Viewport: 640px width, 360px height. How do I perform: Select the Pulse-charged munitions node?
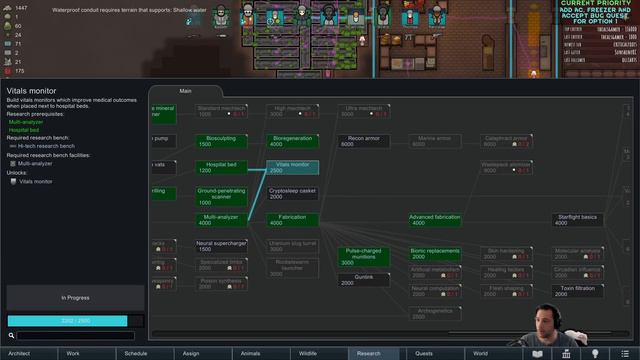(364, 257)
